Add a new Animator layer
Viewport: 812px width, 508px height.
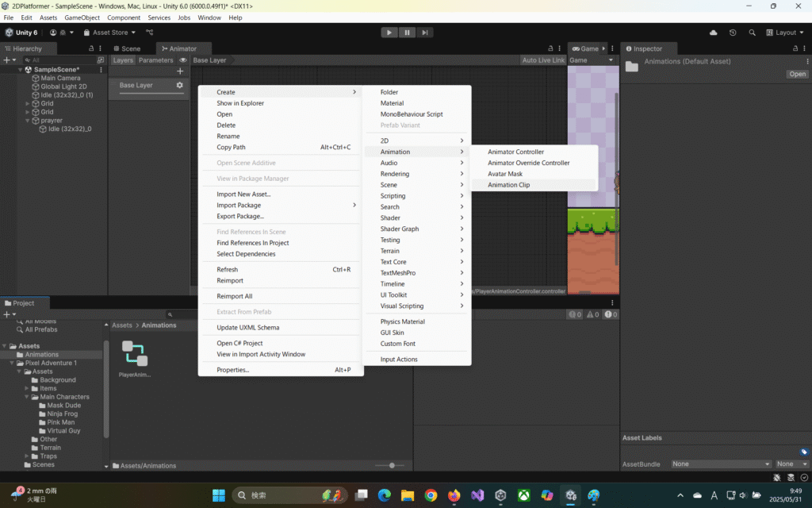click(x=180, y=71)
